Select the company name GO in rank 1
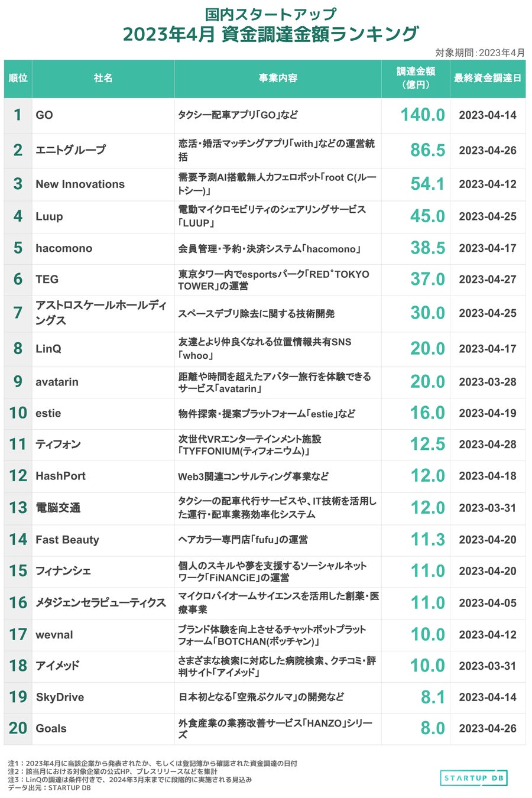Image resolution: width=532 pixels, height=798 pixels. click(x=44, y=115)
